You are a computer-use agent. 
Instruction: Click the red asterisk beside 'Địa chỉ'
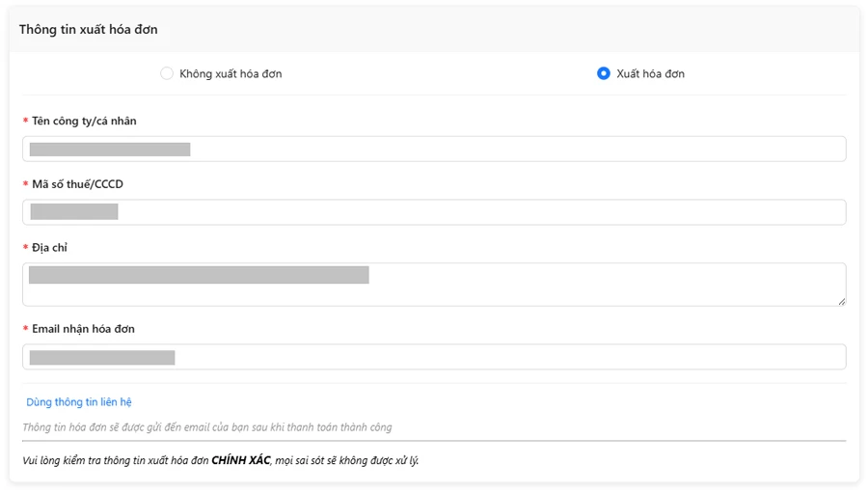click(25, 249)
